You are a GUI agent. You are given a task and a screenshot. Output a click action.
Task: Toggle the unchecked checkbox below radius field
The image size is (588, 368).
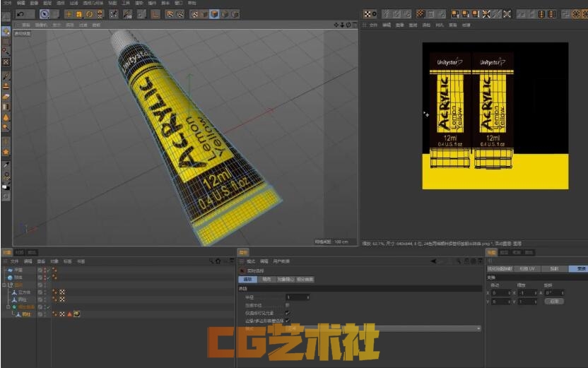[x=288, y=305]
